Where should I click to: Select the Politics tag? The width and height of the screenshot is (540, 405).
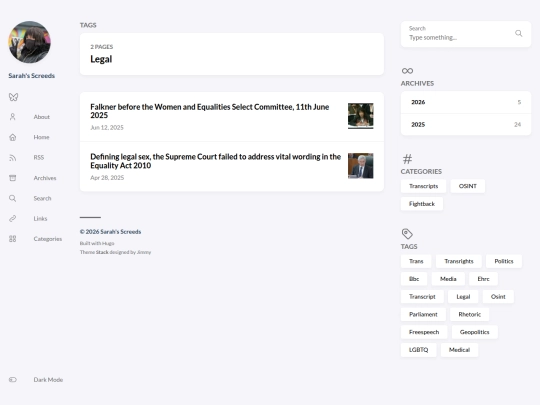tap(504, 261)
